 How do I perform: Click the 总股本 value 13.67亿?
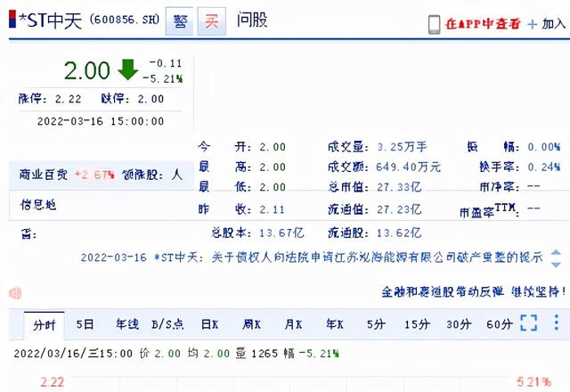[x=281, y=233]
